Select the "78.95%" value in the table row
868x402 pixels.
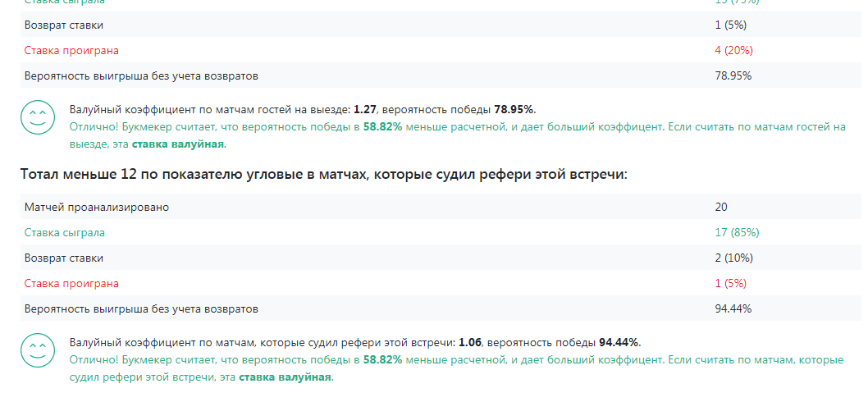[x=733, y=76]
